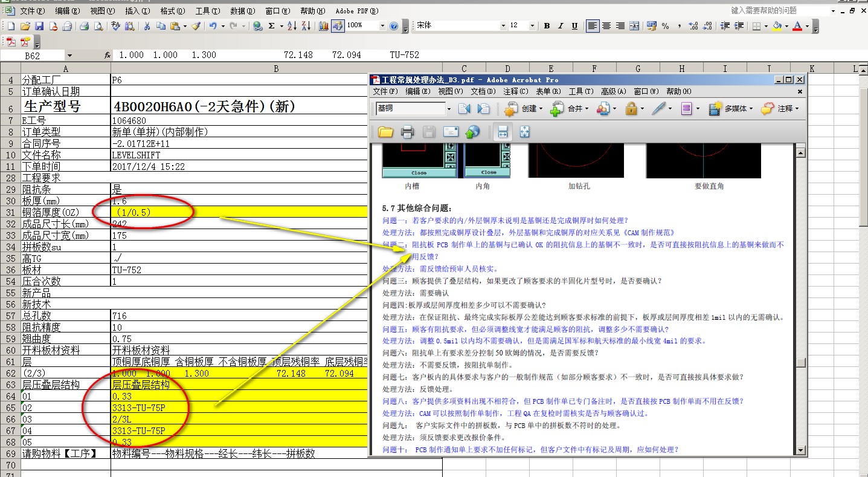868x477 pixels.
Task: Select the Format Painter brush icon
Action: [x=196, y=26]
